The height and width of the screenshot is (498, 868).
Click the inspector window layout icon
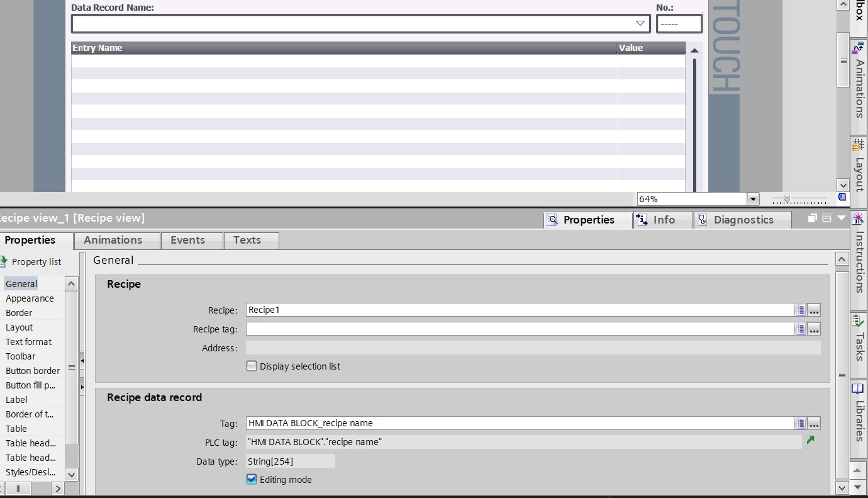click(827, 218)
